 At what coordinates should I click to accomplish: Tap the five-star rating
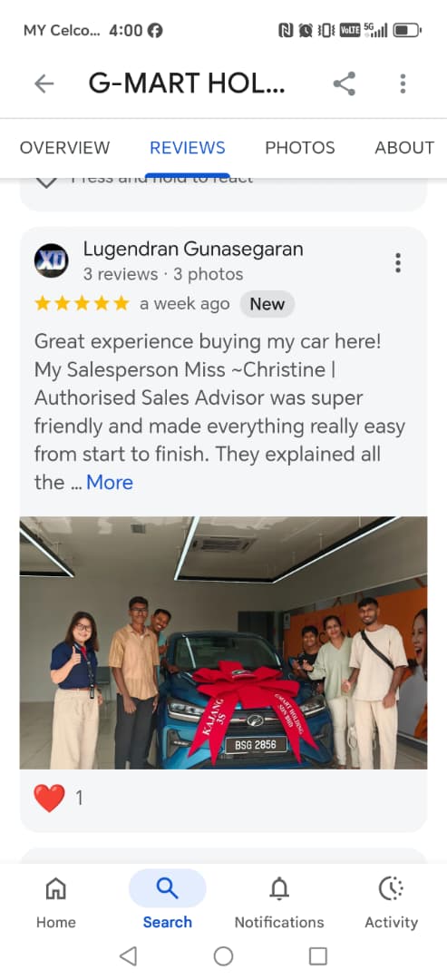[82, 304]
